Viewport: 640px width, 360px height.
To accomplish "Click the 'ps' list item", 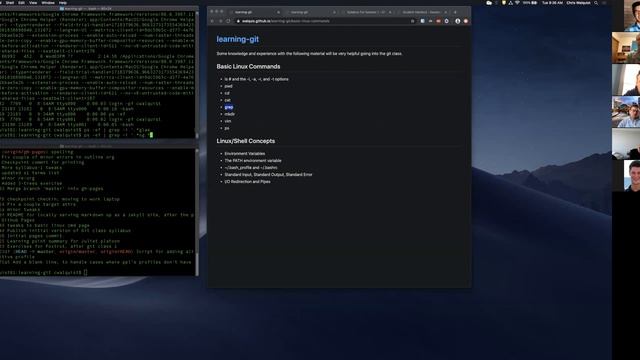I will pyautogui.click(x=227, y=128).
